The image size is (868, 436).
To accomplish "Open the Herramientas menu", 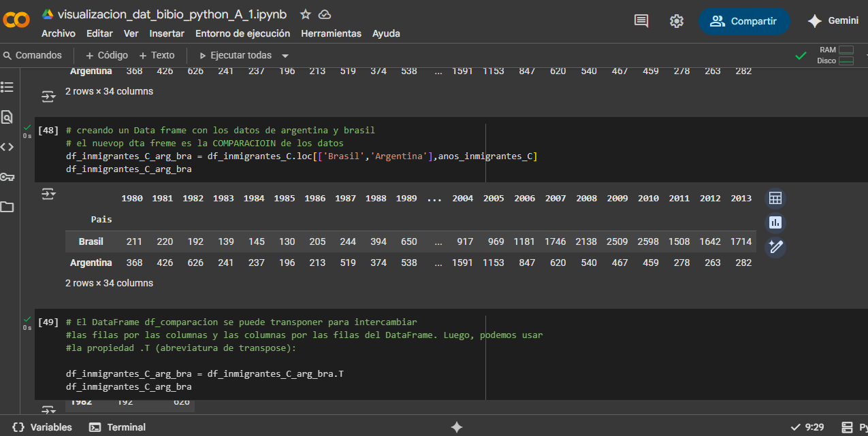I will pos(331,33).
